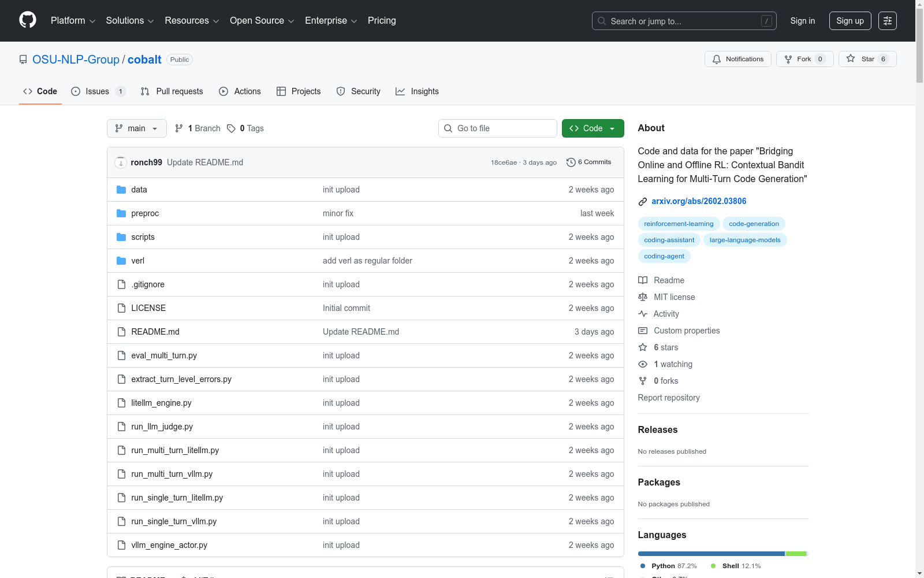924x578 pixels.
Task: Open the OSU-NLP-Group organization link
Action: (76, 60)
